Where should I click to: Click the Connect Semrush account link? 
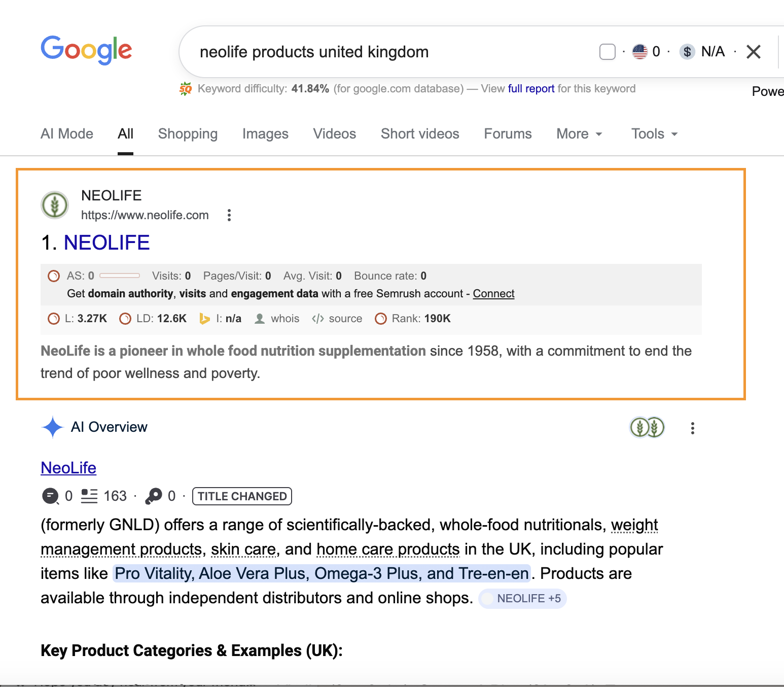click(x=493, y=294)
